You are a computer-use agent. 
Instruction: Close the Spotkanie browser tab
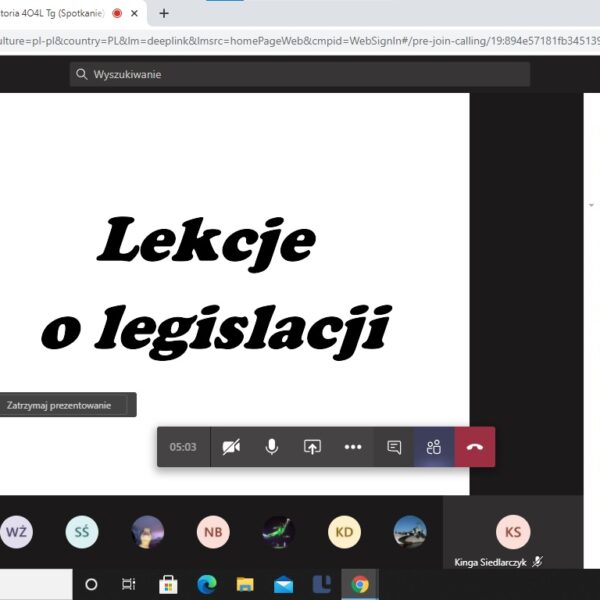point(134,13)
